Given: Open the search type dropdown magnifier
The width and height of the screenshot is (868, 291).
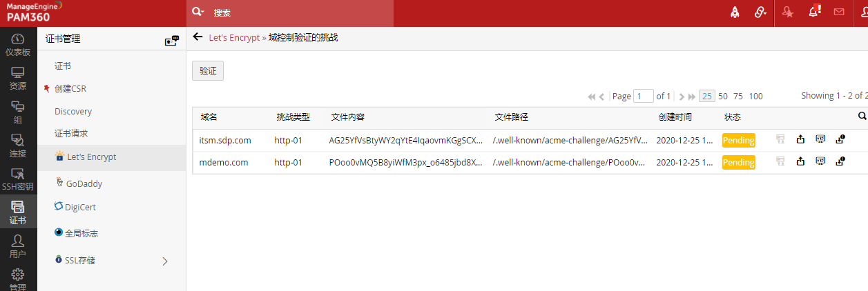Looking at the screenshot, I should [198, 12].
